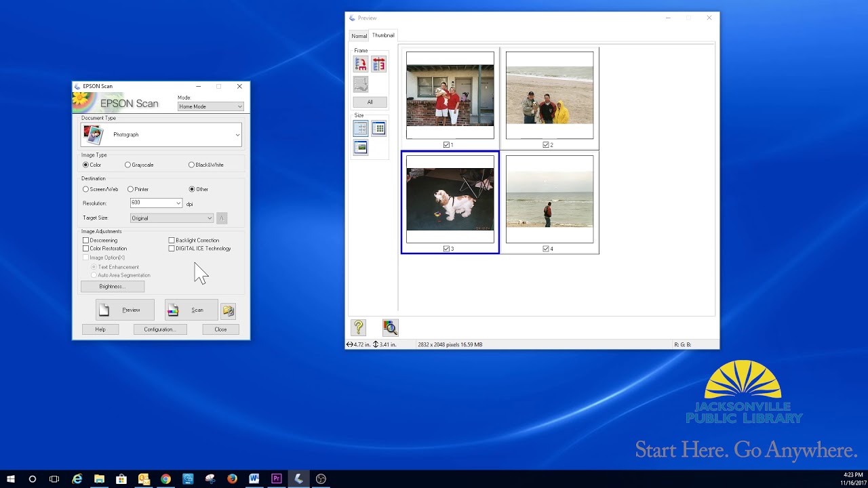
Task: Select the single large thumbnail size icon
Action: coord(361,147)
